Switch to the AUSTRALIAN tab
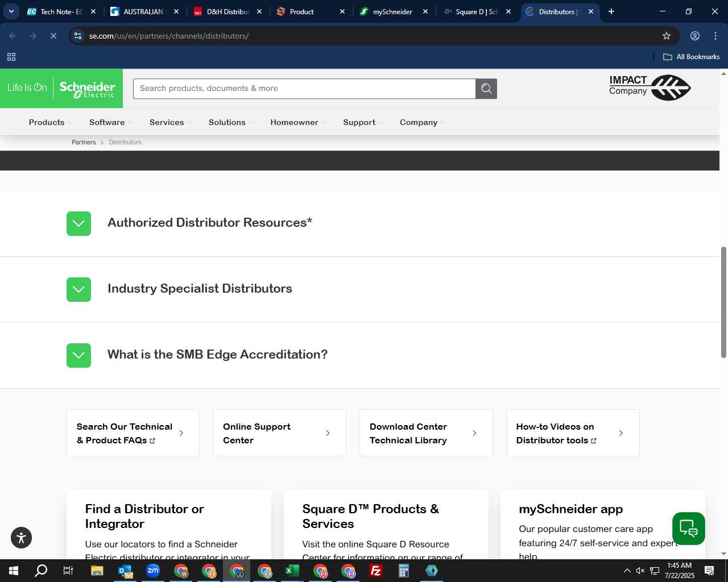This screenshot has width=728, height=582. (x=143, y=11)
